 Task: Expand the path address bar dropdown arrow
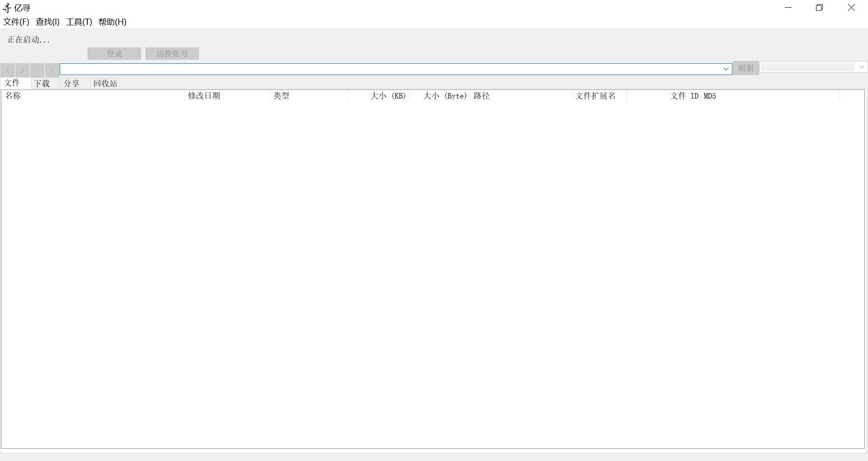[x=726, y=69]
